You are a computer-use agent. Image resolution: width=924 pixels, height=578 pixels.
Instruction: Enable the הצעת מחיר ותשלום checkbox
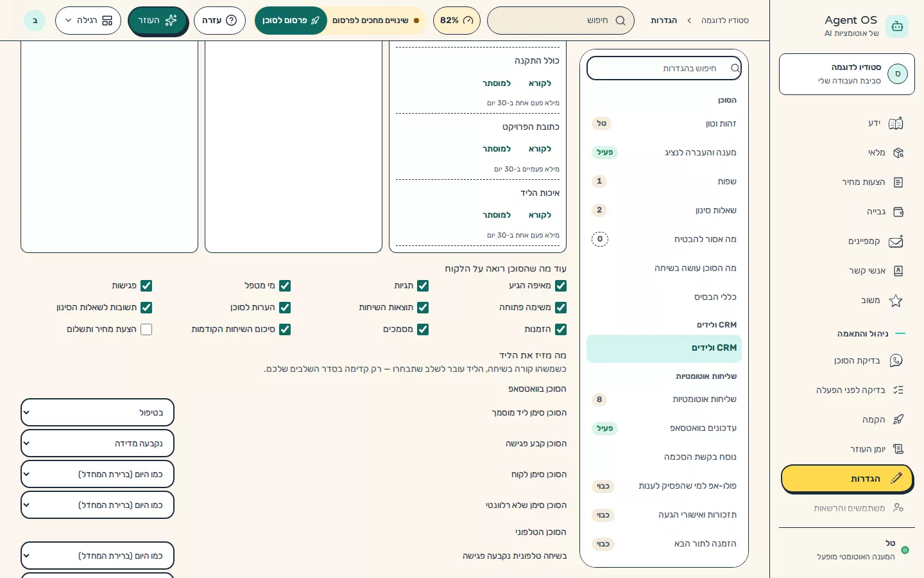(x=146, y=329)
